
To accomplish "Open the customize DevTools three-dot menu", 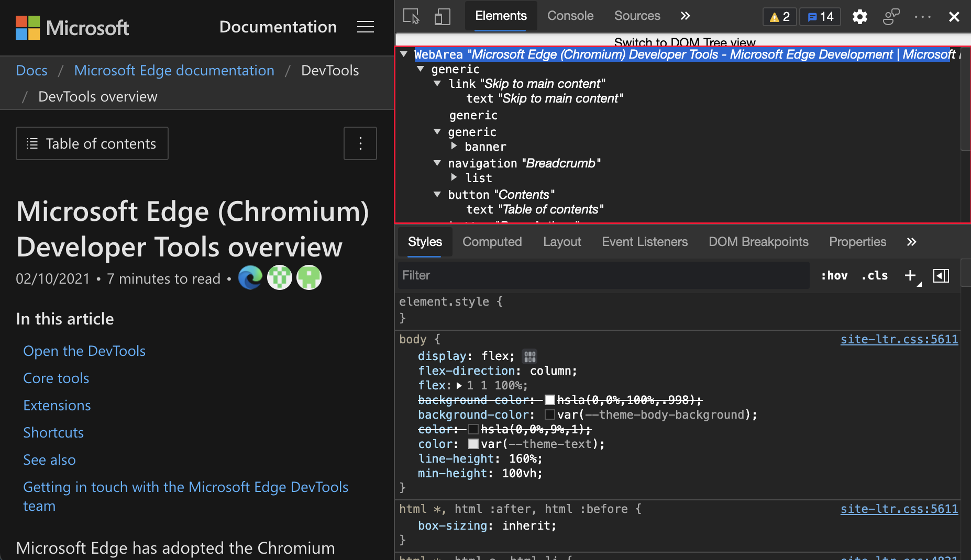I will 922,16.
